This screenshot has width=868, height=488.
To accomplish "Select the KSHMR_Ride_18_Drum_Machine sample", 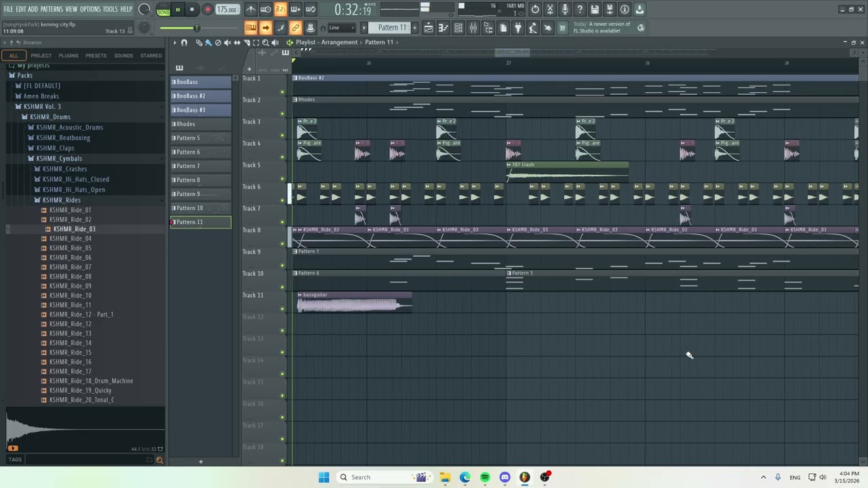I will point(91,381).
